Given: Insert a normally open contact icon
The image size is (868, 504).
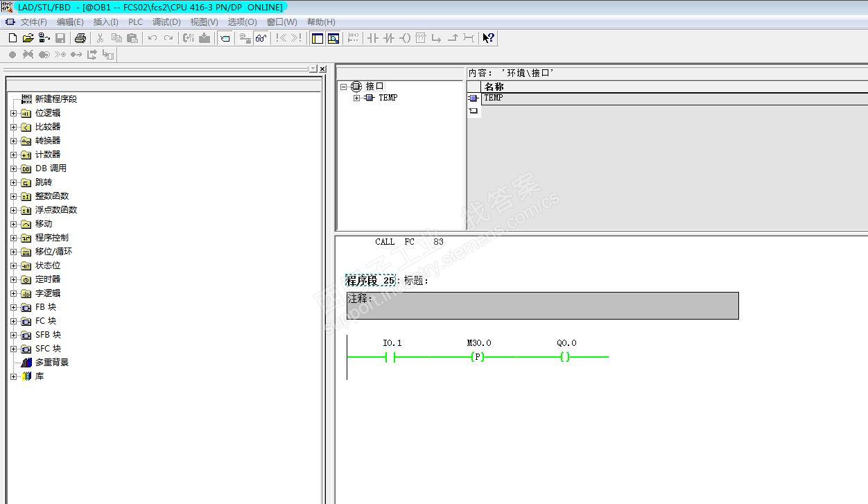Looking at the screenshot, I should [x=373, y=38].
